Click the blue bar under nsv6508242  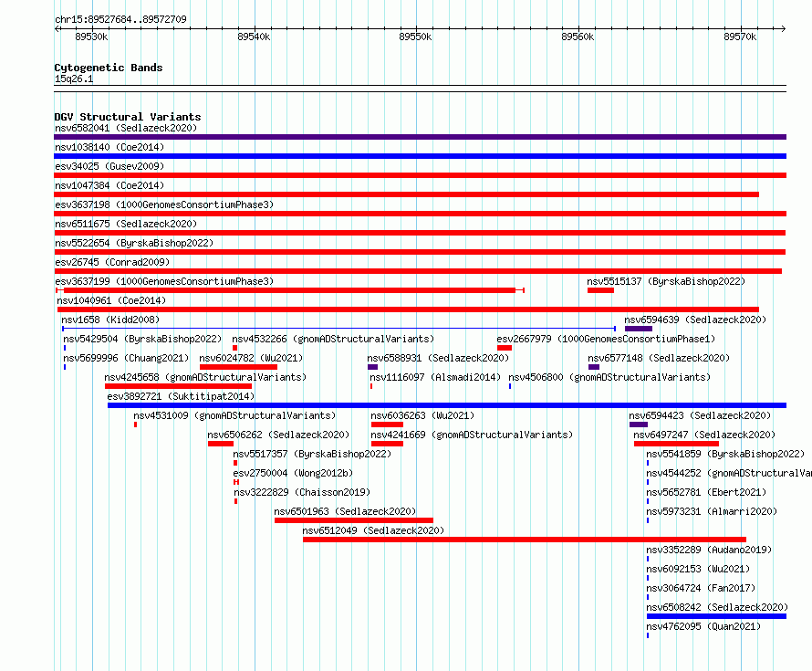click(x=717, y=616)
